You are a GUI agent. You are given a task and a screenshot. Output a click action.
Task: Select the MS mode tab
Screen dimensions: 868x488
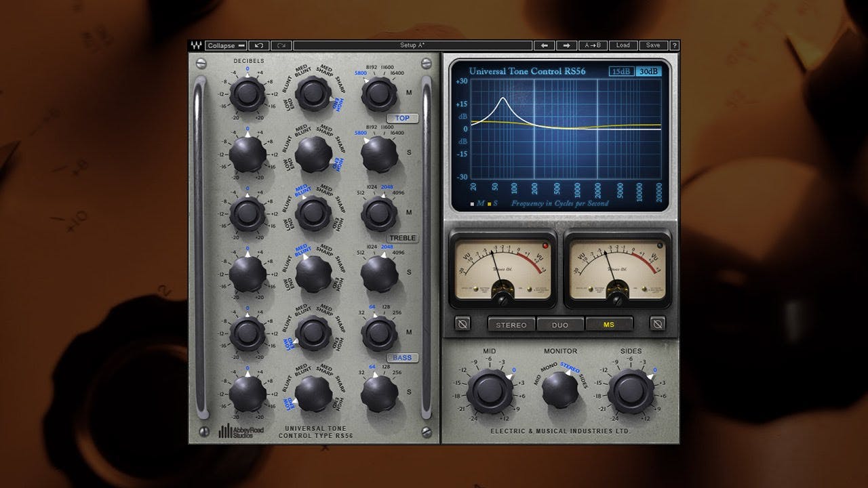pos(608,324)
